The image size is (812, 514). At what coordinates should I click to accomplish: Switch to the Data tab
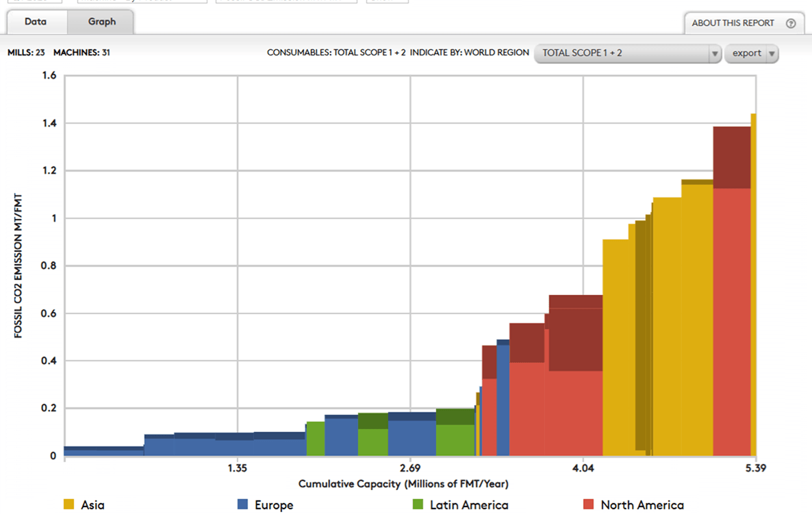coord(36,22)
